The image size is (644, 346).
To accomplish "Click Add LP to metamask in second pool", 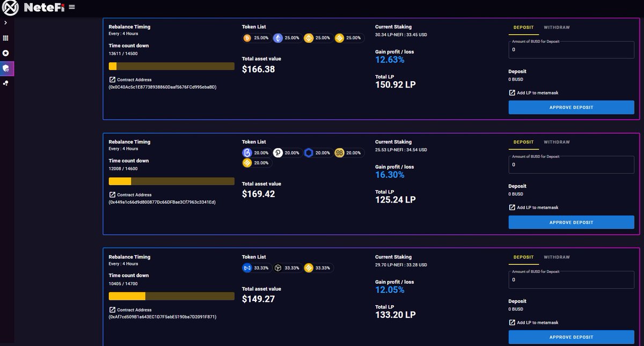I will [x=533, y=207].
